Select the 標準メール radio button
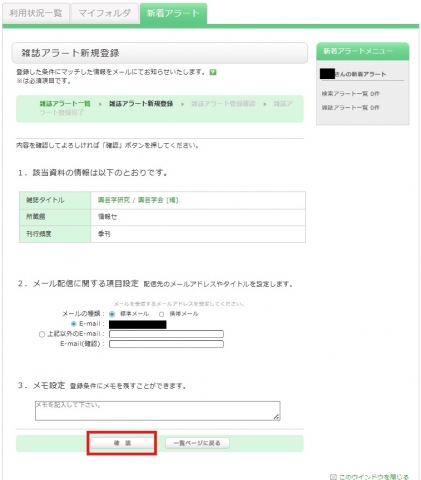421x480 pixels. click(x=112, y=314)
